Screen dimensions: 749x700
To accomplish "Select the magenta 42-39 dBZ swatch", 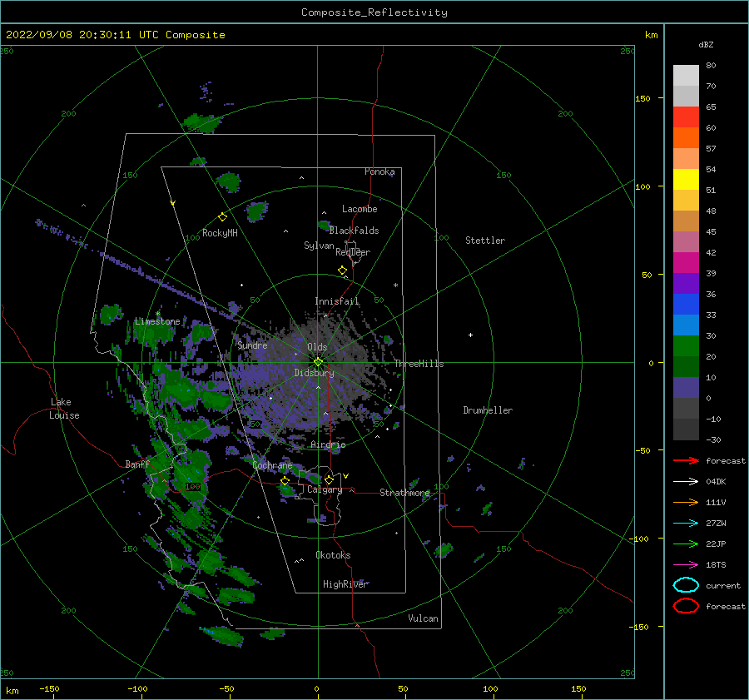I will coord(686,263).
